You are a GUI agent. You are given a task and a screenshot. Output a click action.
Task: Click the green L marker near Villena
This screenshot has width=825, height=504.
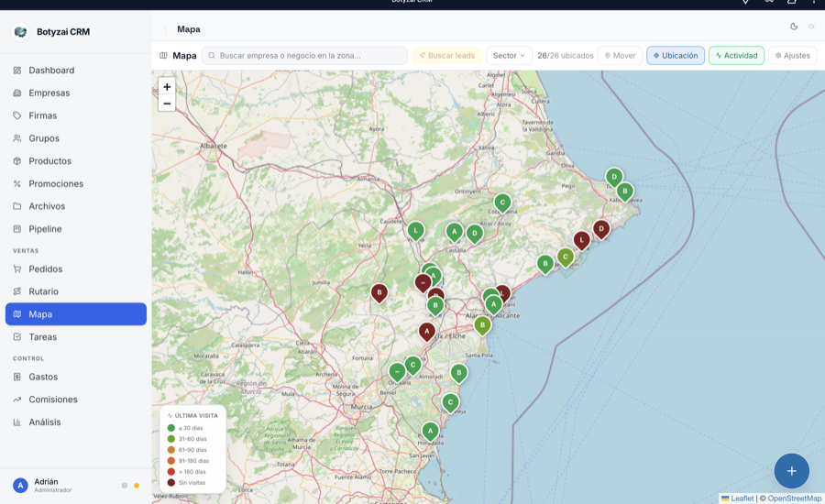[415, 231]
